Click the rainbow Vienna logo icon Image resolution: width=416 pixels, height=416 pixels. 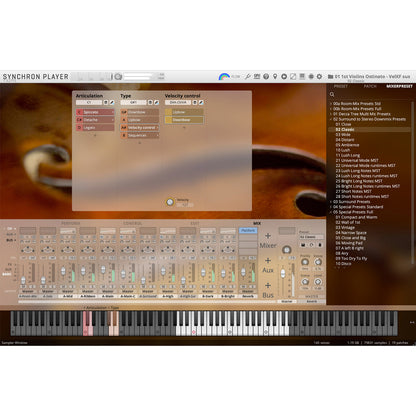pos(224,77)
